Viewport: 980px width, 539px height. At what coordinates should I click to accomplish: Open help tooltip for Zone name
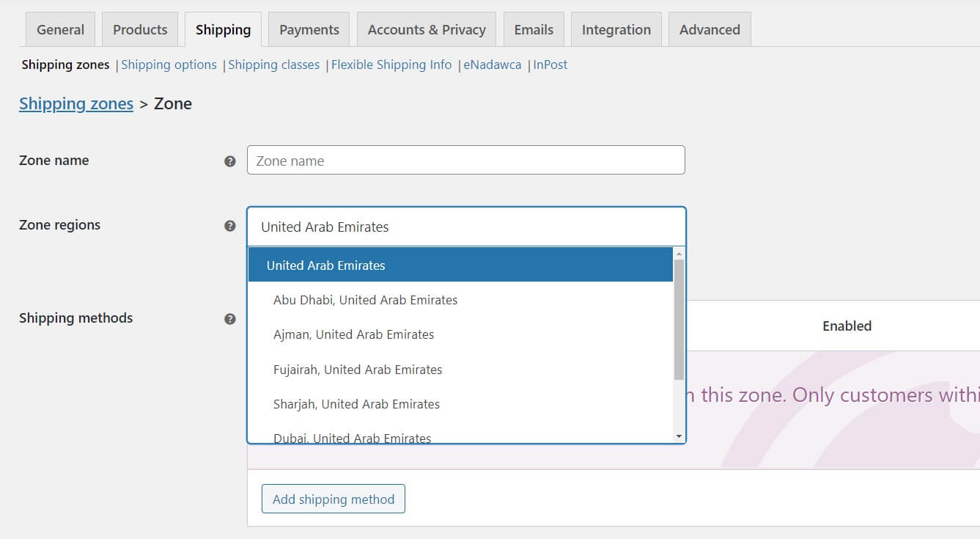(230, 161)
